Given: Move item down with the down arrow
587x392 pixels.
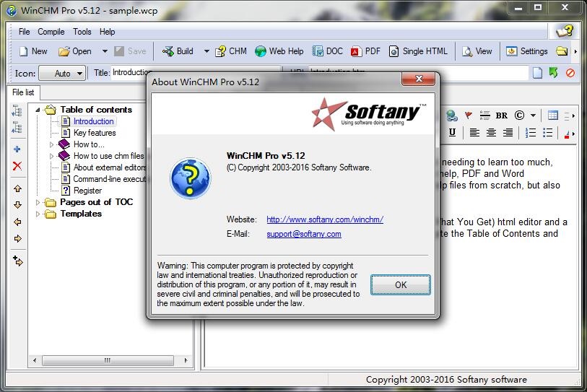Looking at the screenshot, I should click(17, 205).
